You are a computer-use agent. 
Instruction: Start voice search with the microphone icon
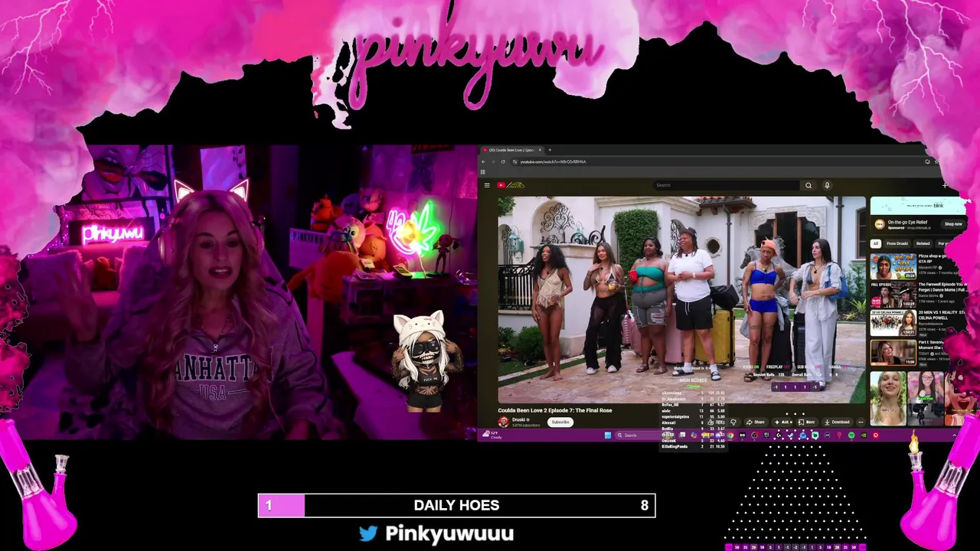(x=827, y=185)
